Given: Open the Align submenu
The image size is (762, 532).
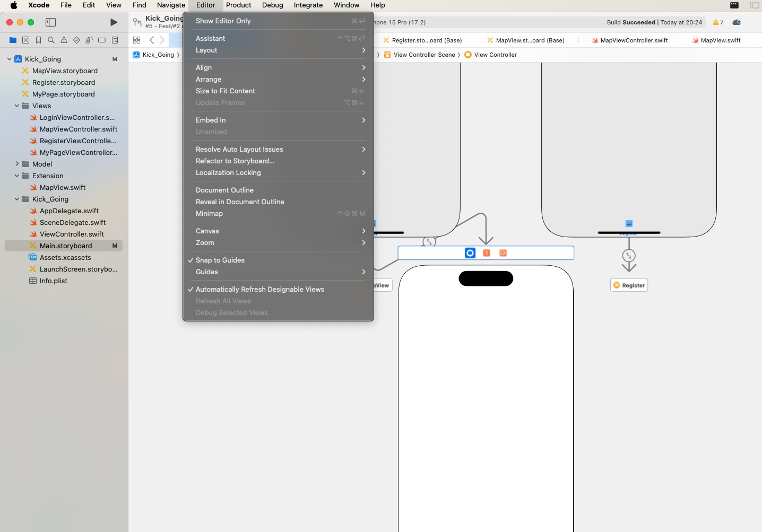Looking at the screenshot, I should tap(278, 68).
